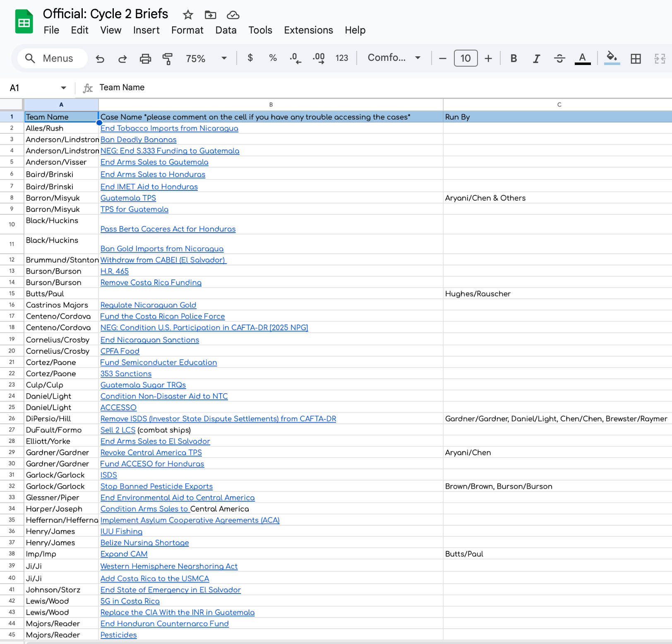The image size is (672, 644).
Task: Check the cloud save status icon
Action: [233, 15]
